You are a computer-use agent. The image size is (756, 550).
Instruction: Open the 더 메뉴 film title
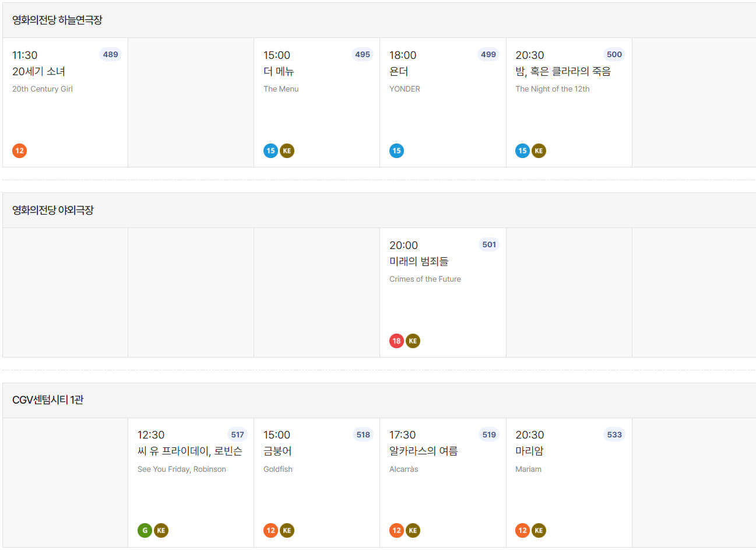point(279,71)
